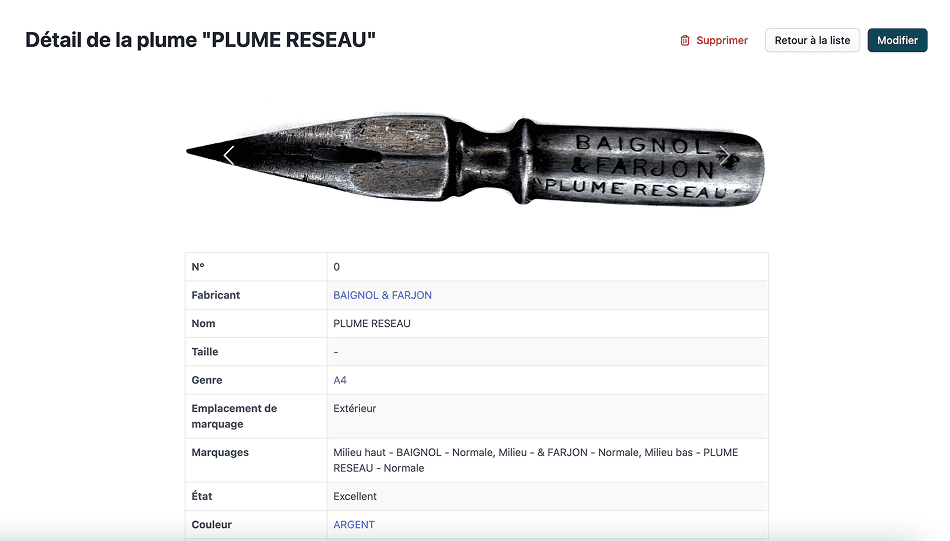Click the Emplacement de marquage label
Image resolution: width=950 pixels, height=541 pixels.
[x=234, y=416]
